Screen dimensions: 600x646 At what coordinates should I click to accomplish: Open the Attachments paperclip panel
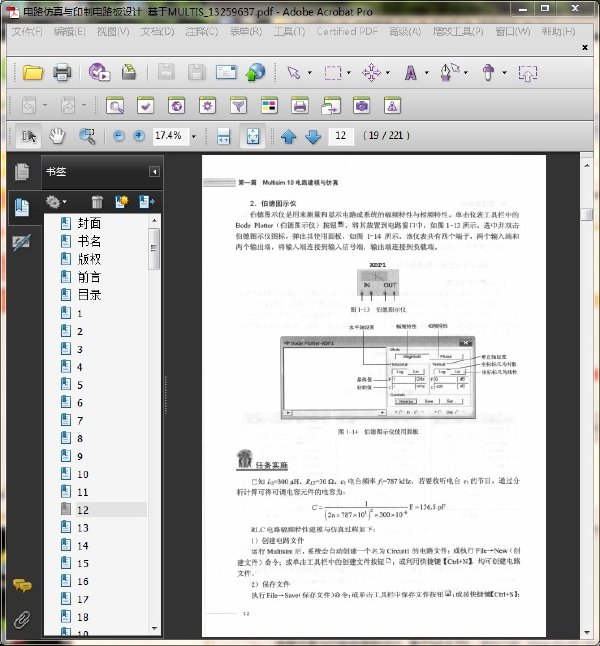point(22,620)
